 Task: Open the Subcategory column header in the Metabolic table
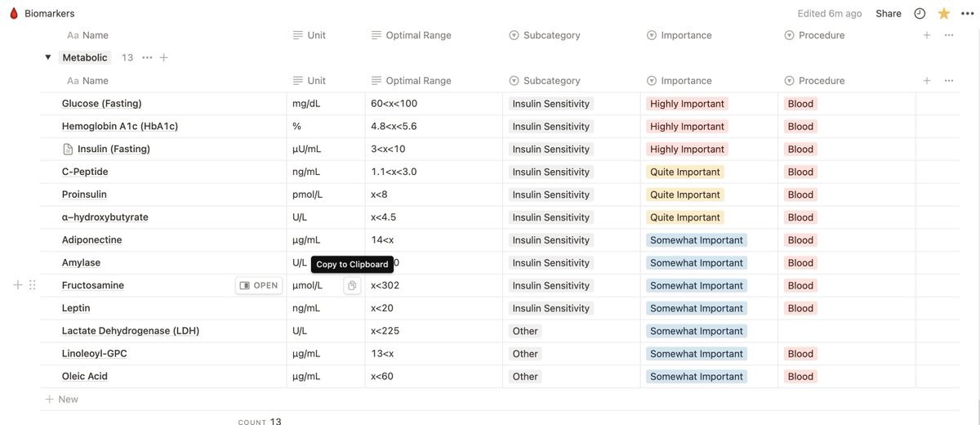pyautogui.click(x=551, y=81)
